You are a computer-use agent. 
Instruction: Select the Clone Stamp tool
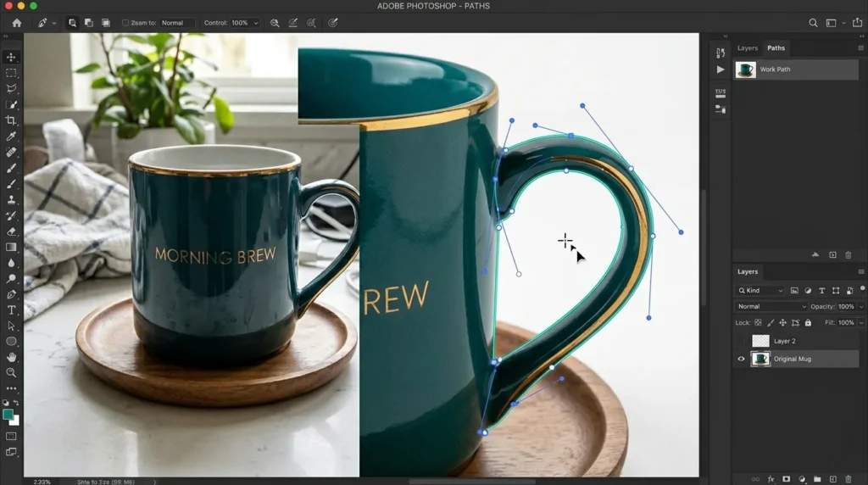(11, 199)
